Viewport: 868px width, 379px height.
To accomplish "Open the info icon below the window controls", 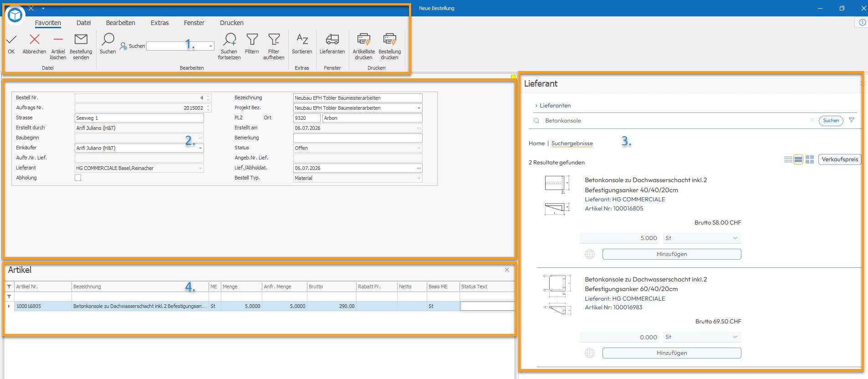I will (x=862, y=22).
